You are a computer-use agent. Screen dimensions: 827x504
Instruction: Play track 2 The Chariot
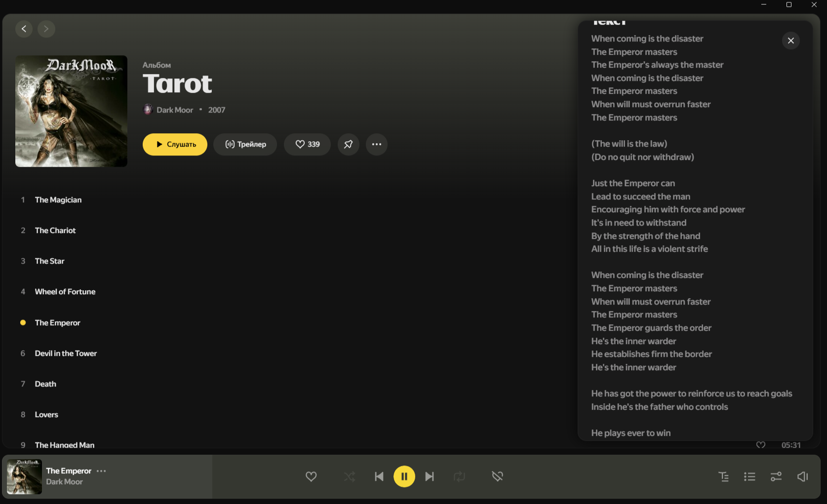click(x=55, y=231)
